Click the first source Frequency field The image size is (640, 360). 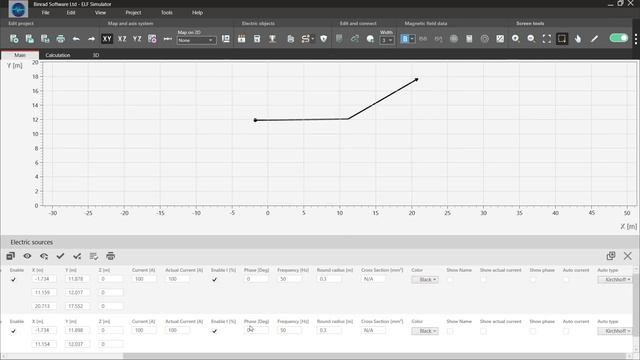pyautogui.click(x=289, y=279)
